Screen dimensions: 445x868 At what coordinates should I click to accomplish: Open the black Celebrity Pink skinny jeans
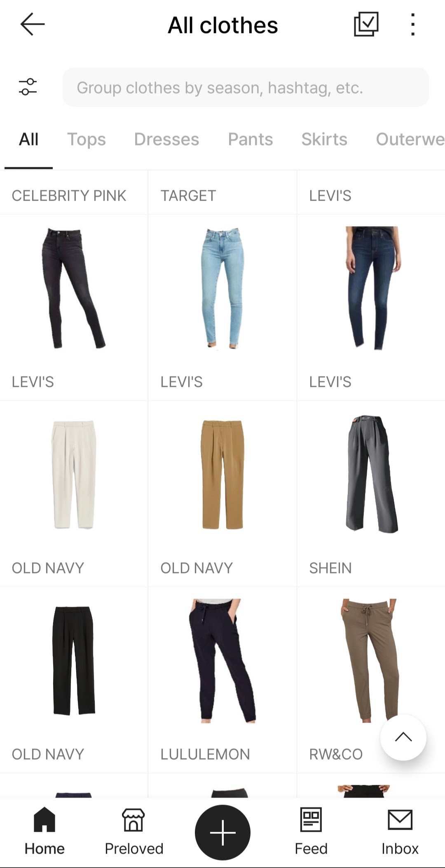(x=74, y=288)
